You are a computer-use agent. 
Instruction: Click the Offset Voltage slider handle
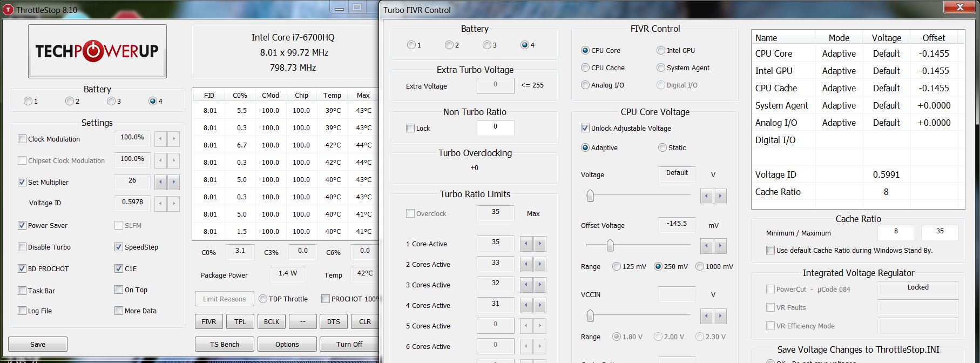tap(610, 246)
